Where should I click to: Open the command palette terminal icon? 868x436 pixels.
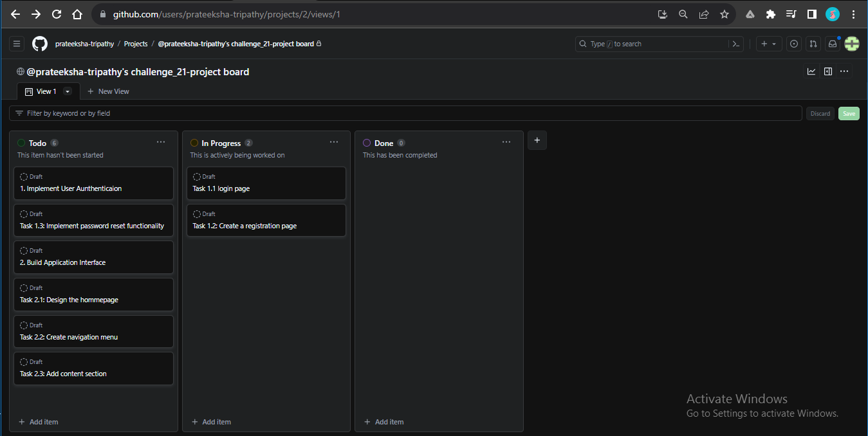pos(735,44)
